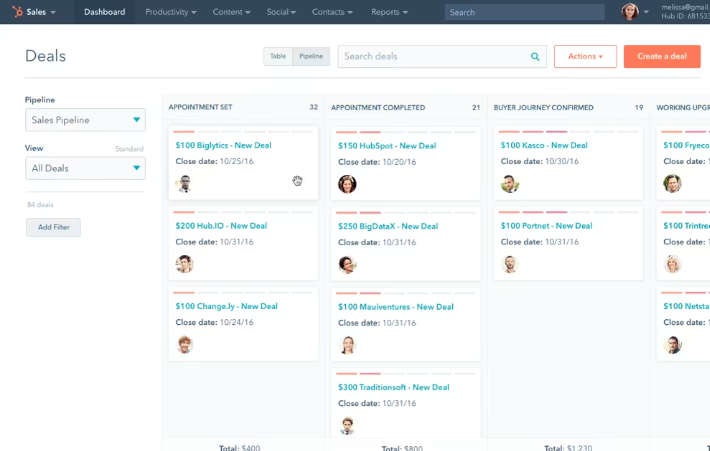Expand the account dropdown arrow beside avatar
Image resolution: width=710 pixels, height=451 pixels.
pyautogui.click(x=646, y=12)
